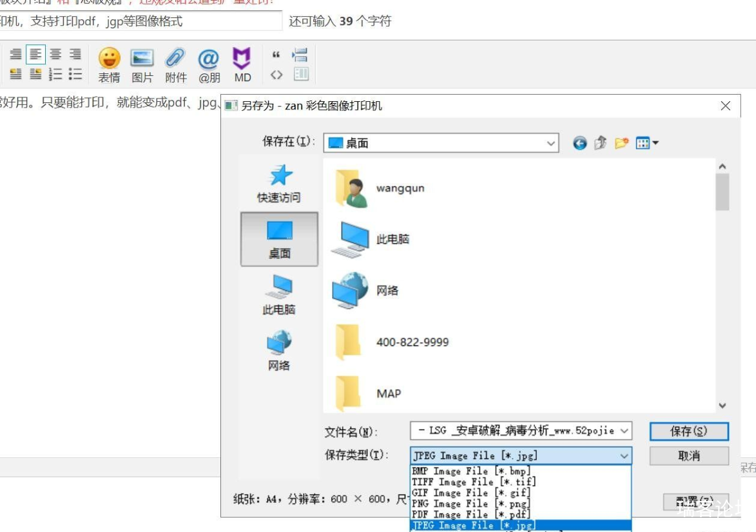This screenshot has width=756, height=532.
Task: Choose TIFF Image File [*.tif] type
Action: [521, 482]
